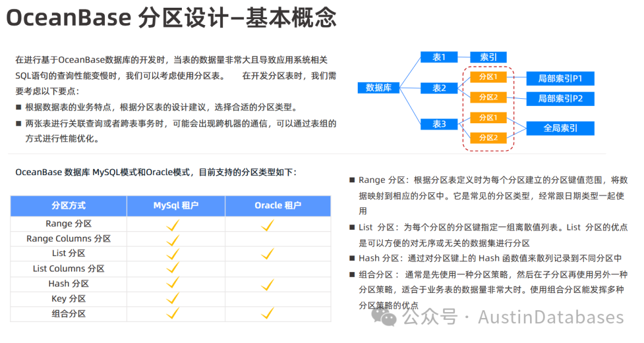Click the Oracle 租户 column header
This screenshot has width=644, height=343.
point(278,205)
